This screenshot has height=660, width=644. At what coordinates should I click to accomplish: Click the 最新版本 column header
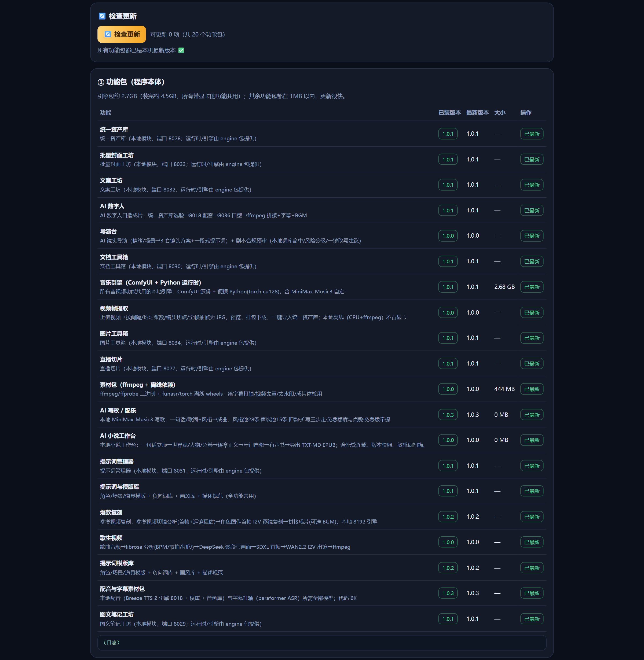tap(477, 113)
